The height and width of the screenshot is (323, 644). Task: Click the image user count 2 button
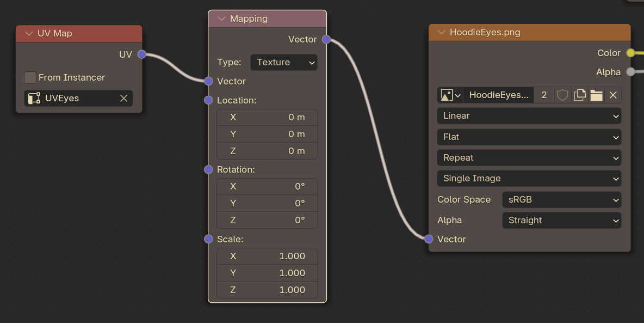(x=544, y=95)
